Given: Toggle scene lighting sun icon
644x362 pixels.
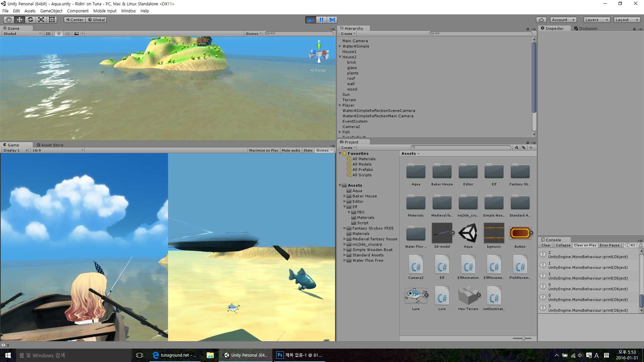Looking at the screenshot, I should (x=59, y=34).
